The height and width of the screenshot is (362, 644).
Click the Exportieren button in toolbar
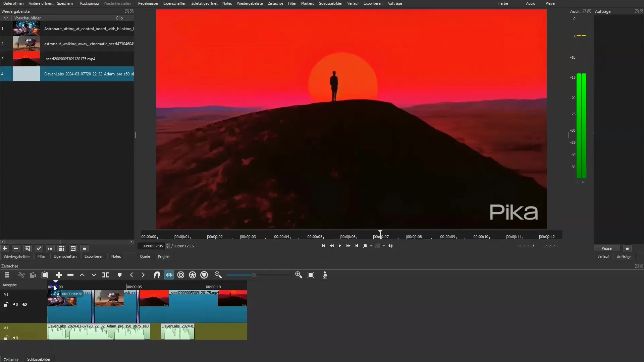tap(373, 3)
